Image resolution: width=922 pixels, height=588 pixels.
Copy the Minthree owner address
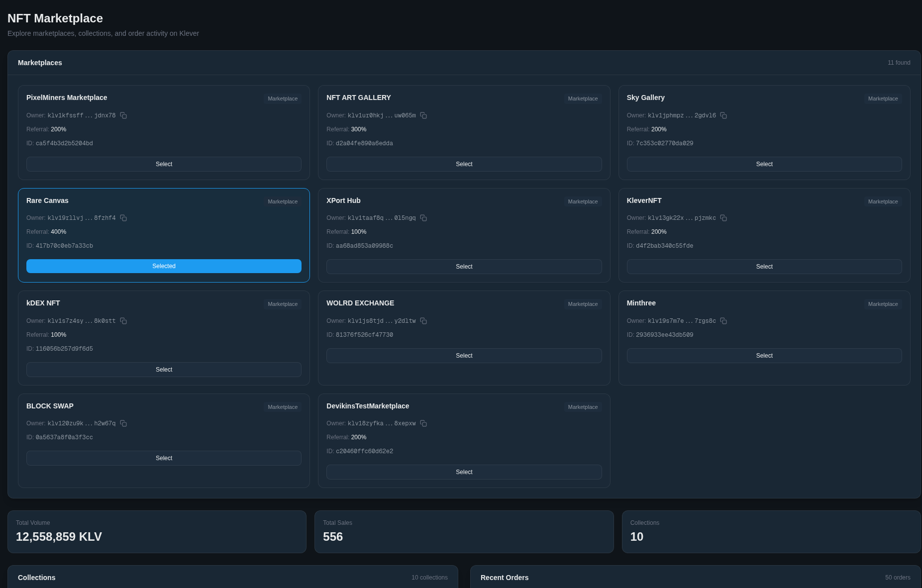pos(723,321)
